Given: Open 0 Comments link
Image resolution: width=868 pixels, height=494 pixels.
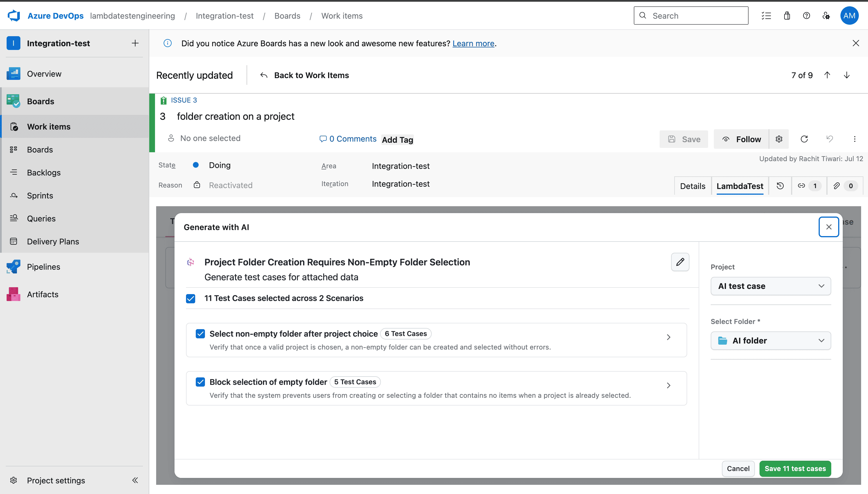Looking at the screenshot, I should click(348, 139).
